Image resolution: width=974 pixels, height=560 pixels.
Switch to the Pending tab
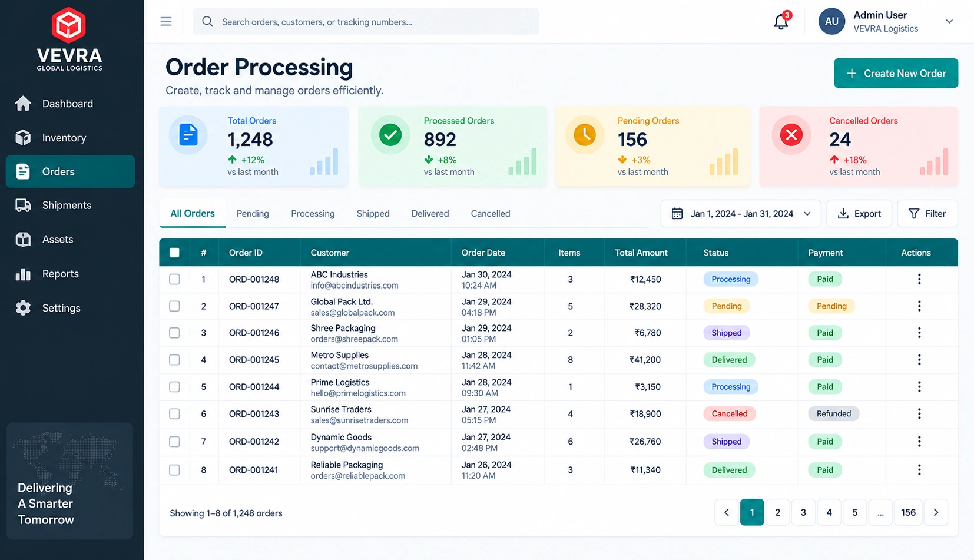253,214
